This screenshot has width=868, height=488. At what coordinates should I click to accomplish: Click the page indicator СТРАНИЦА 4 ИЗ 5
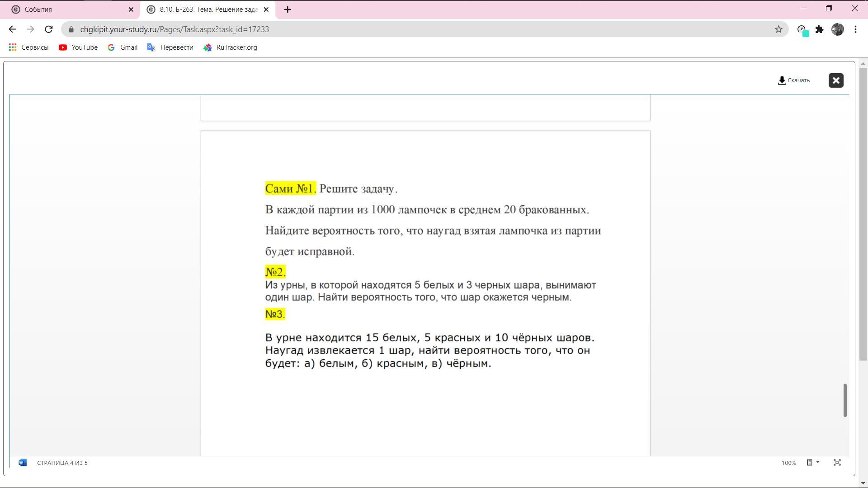[x=62, y=463]
